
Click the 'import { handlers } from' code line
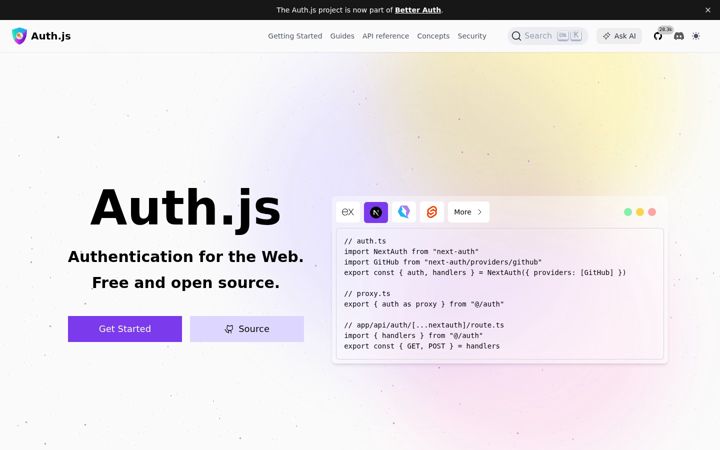413,336
